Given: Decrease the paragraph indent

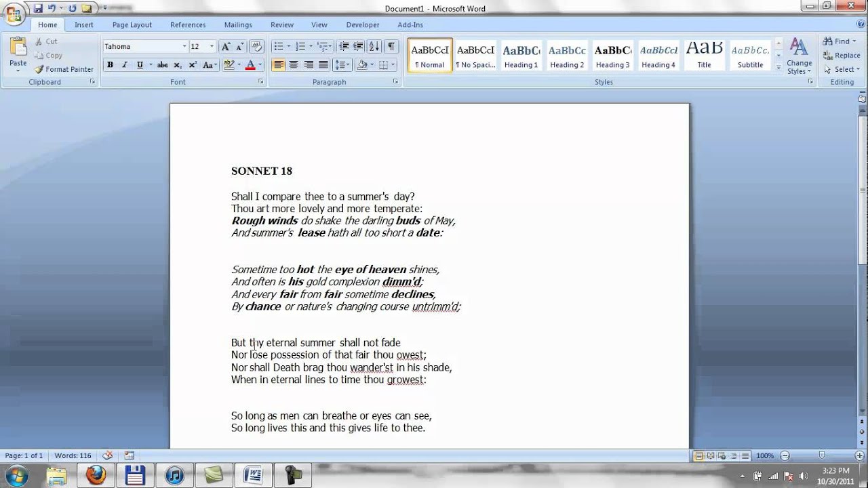Looking at the screenshot, I should [x=344, y=46].
